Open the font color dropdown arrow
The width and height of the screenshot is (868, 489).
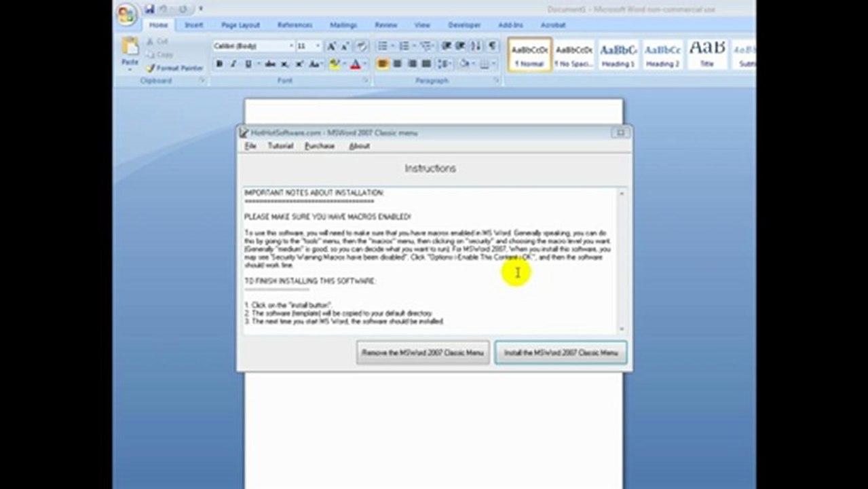click(364, 64)
